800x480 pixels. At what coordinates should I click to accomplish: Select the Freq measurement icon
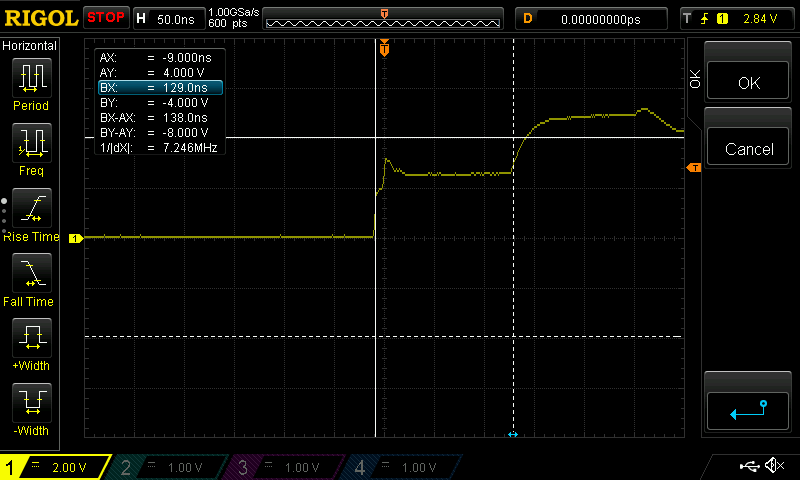coord(31,148)
